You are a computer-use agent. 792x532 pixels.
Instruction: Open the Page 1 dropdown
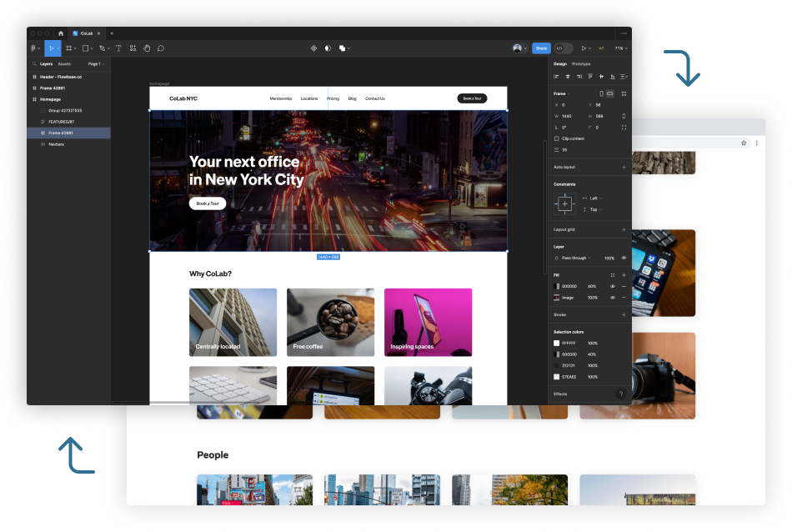coord(96,63)
